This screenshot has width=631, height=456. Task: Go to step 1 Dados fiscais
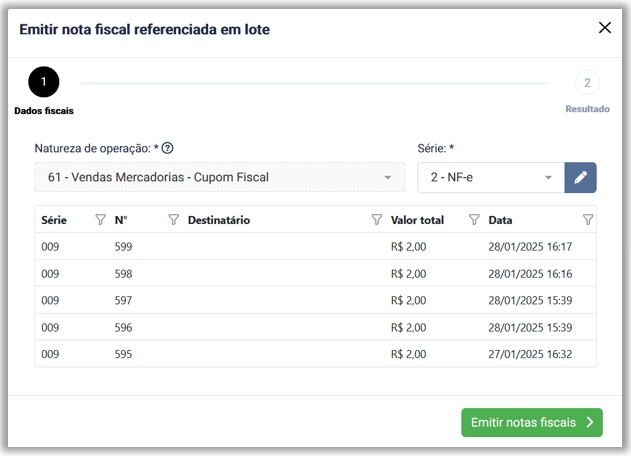(x=43, y=82)
